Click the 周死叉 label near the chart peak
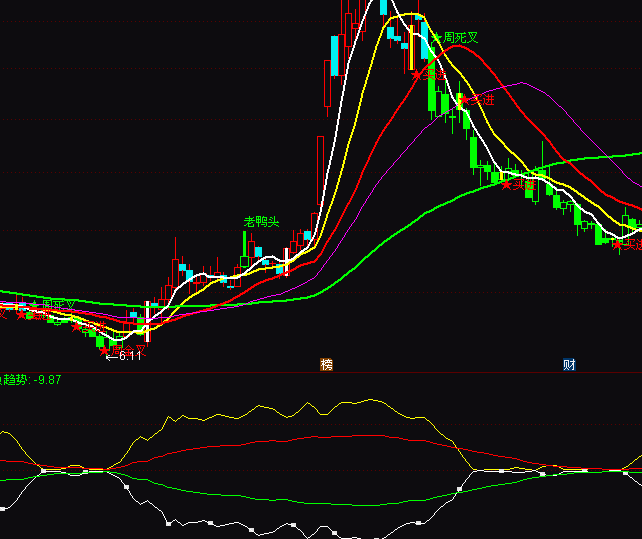 pyautogui.click(x=461, y=38)
